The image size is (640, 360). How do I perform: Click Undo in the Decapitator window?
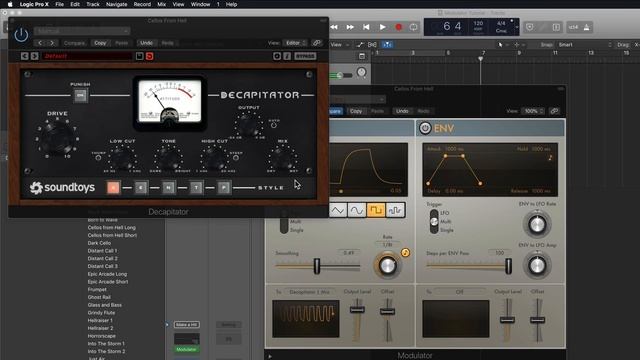(146, 43)
